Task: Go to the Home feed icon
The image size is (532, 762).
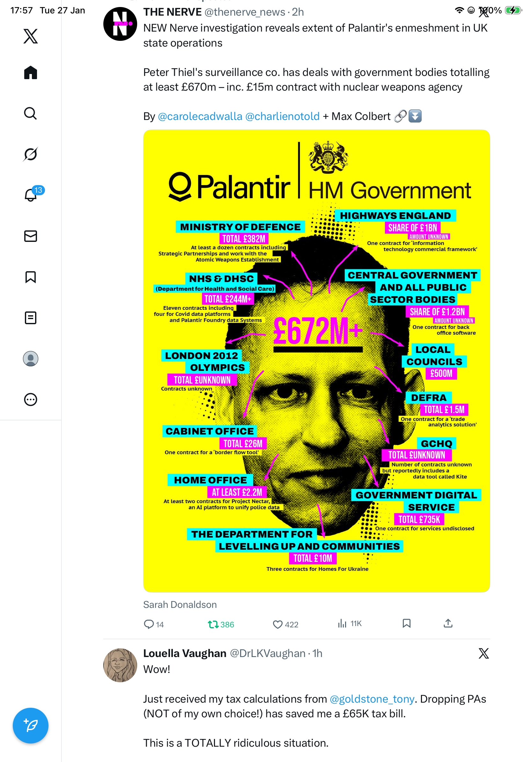Action: 31,72
